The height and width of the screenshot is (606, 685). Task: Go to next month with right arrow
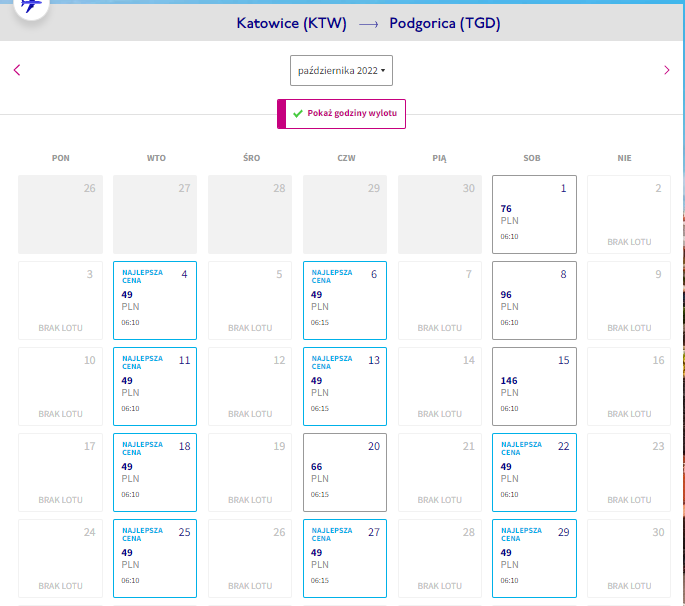pos(667,70)
